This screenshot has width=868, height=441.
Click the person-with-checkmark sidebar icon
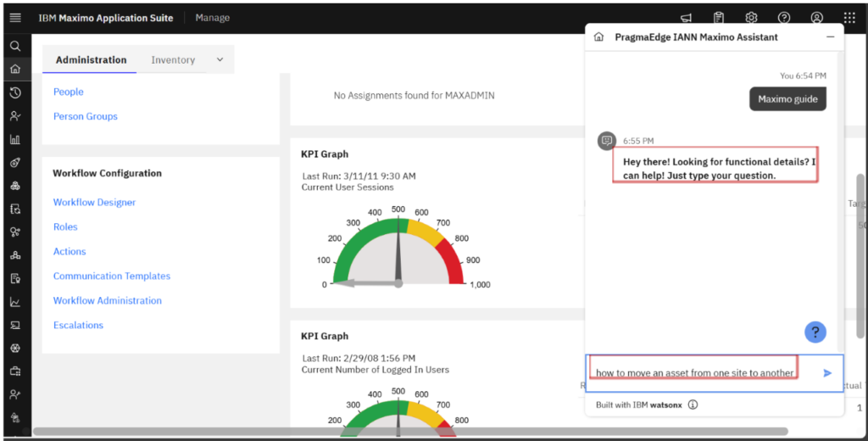(15, 116)
